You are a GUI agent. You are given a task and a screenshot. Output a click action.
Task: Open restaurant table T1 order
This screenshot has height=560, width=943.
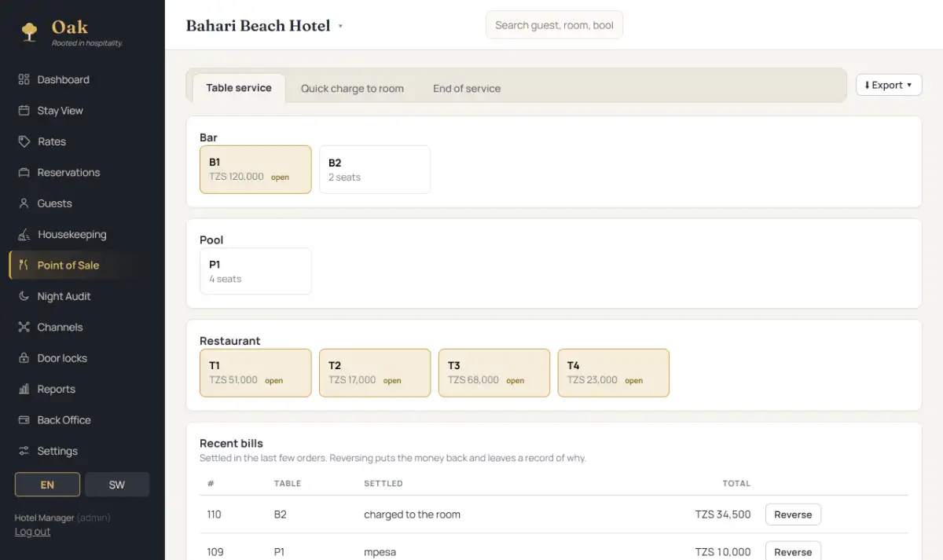255,373
